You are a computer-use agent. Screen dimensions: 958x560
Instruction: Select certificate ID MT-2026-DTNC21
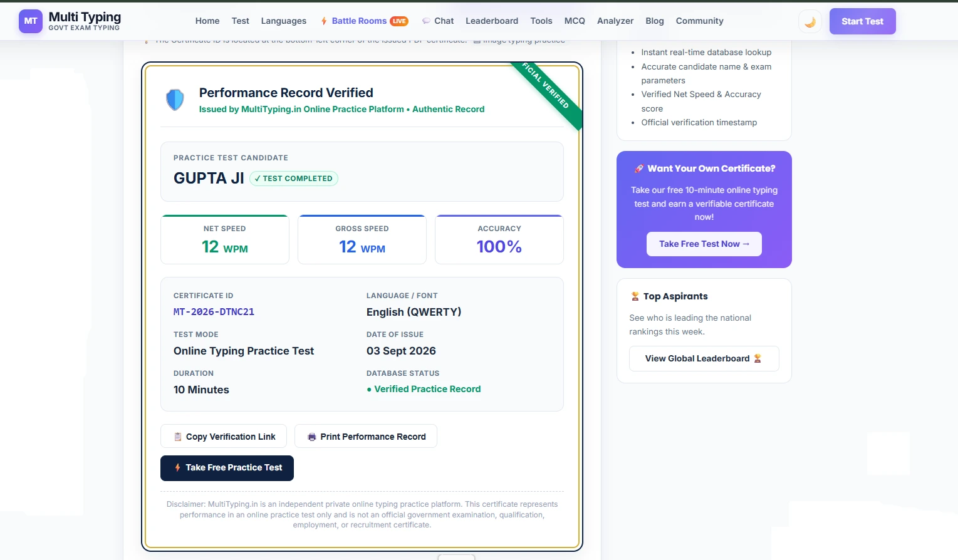point(214,312)
